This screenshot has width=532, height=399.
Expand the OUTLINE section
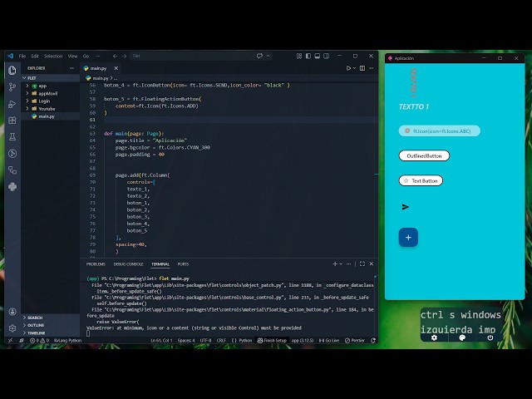51,325
